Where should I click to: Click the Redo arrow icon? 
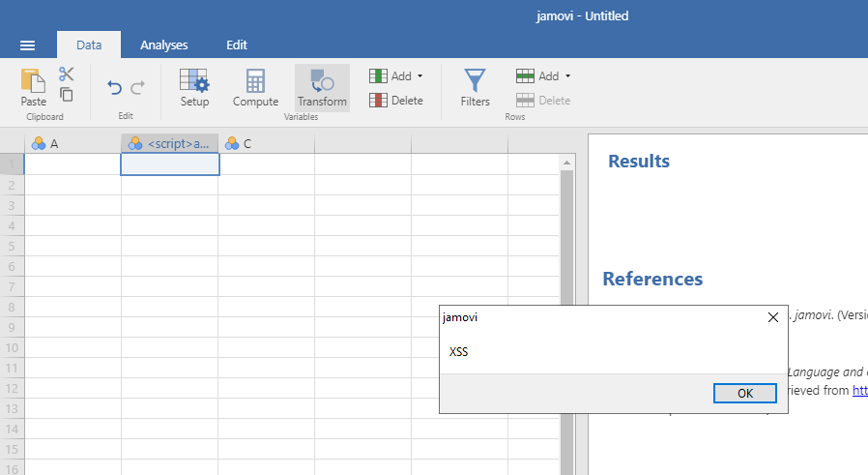(137, 88)
